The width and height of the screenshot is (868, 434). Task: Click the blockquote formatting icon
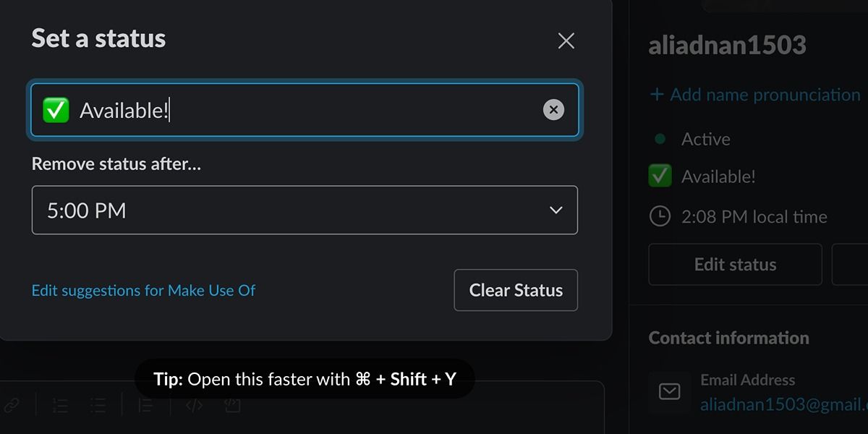145,405
